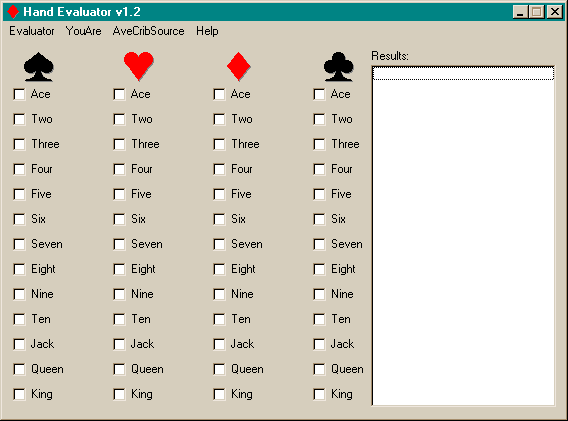Open the YouAre menu

(84, 31)
